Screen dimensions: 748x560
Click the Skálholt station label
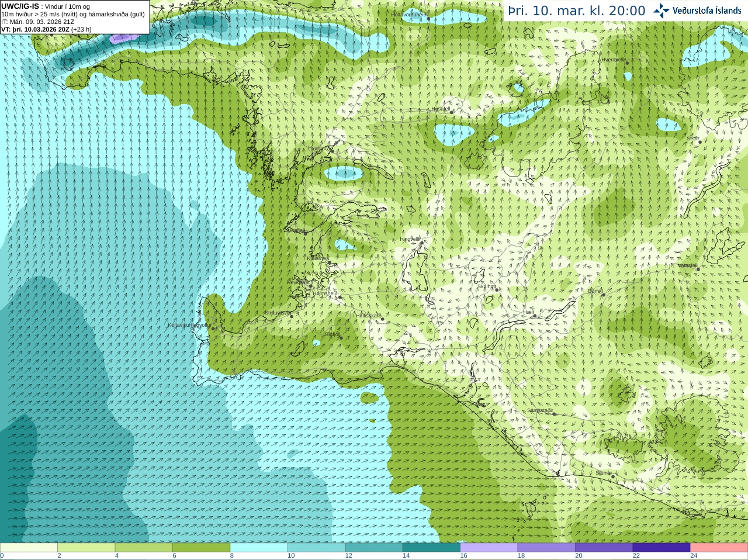487,286
